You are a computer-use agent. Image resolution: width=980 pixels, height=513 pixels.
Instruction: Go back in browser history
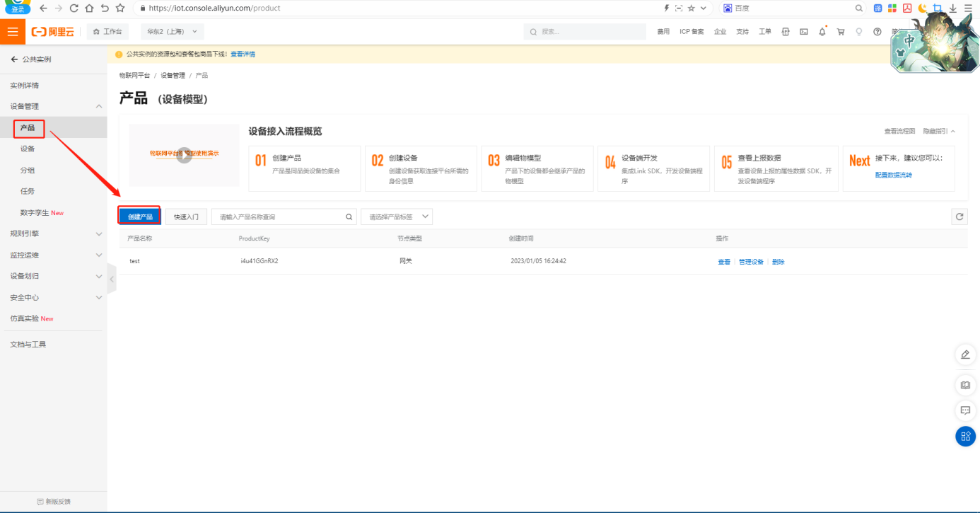pyautogui.click(x=43, y=8)
